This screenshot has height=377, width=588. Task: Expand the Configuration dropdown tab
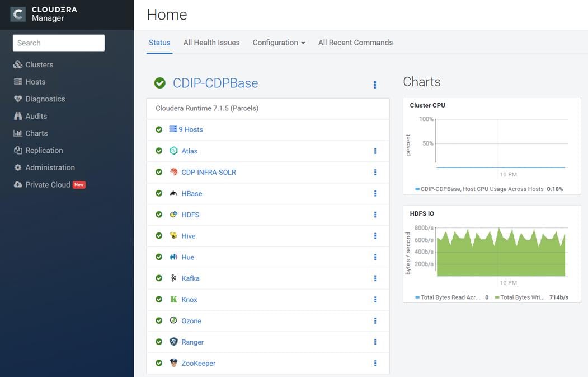(x=279, y=43)
